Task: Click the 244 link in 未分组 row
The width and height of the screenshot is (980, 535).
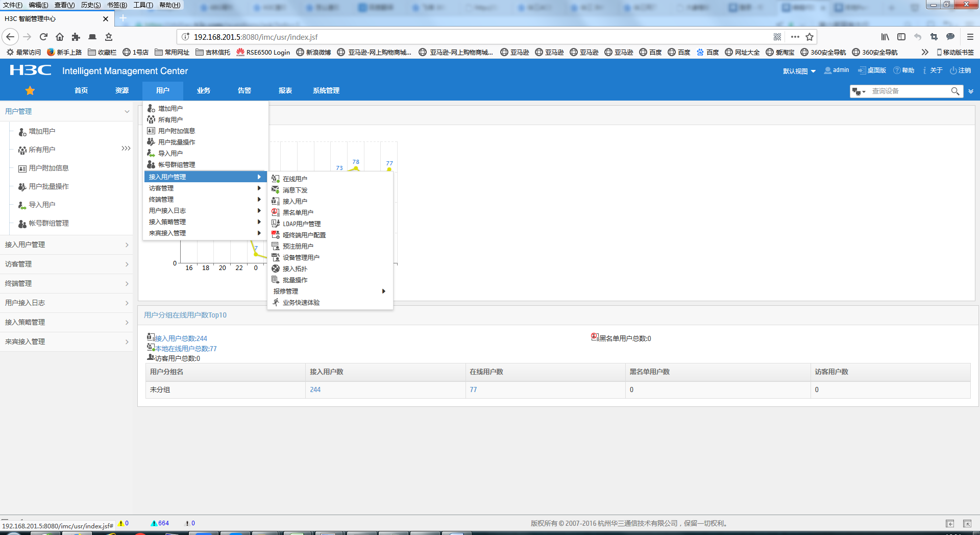Action: click(315, 390)
